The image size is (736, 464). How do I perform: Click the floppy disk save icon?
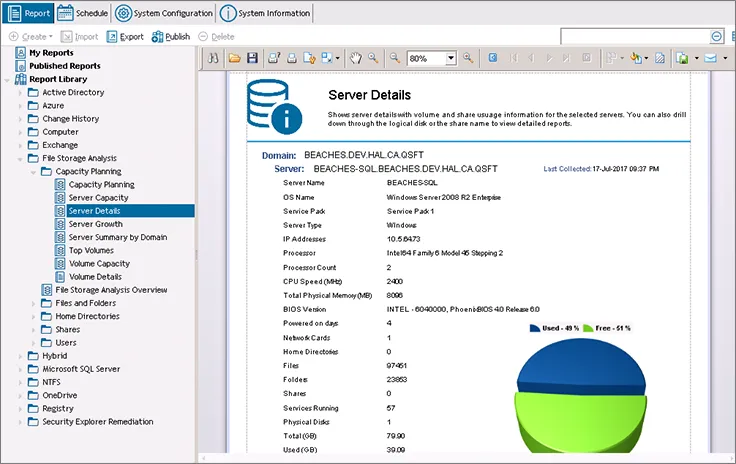click(x=253, y=58)
